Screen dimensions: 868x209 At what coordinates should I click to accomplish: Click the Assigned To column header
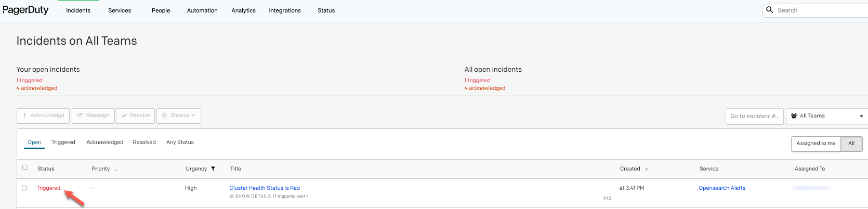pyautogui.click(x=810, y=169)
